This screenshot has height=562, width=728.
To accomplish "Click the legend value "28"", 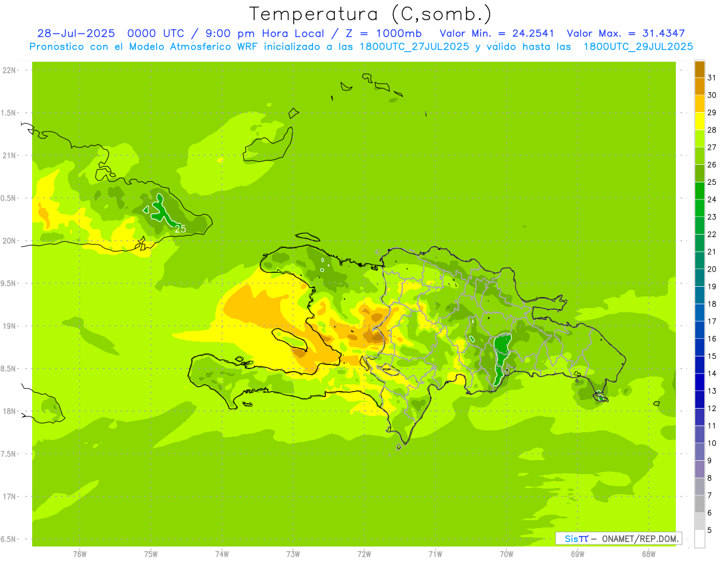I will click(x=712, y=130).
